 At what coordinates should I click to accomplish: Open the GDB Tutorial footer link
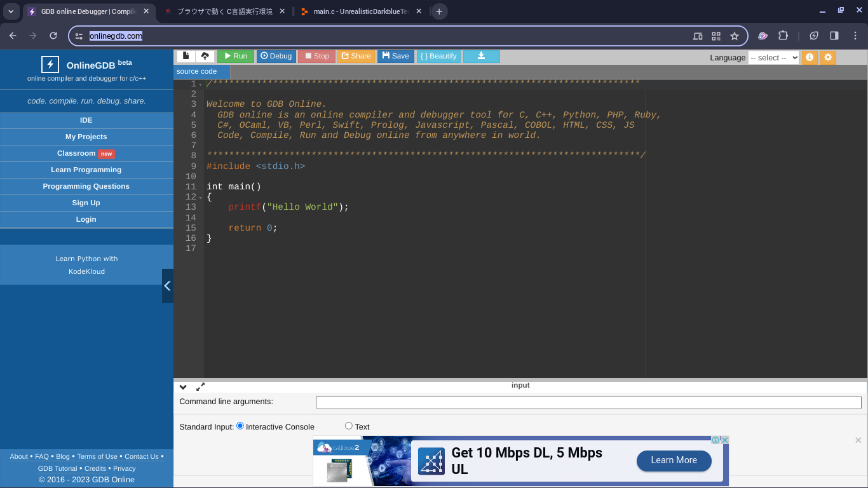click(57, 468)
